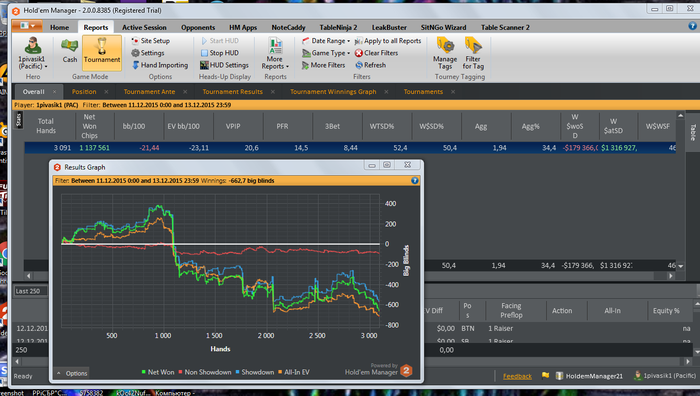Select the Tournament Ante report tab
This screenshot has width=700, height=396.
149,92
